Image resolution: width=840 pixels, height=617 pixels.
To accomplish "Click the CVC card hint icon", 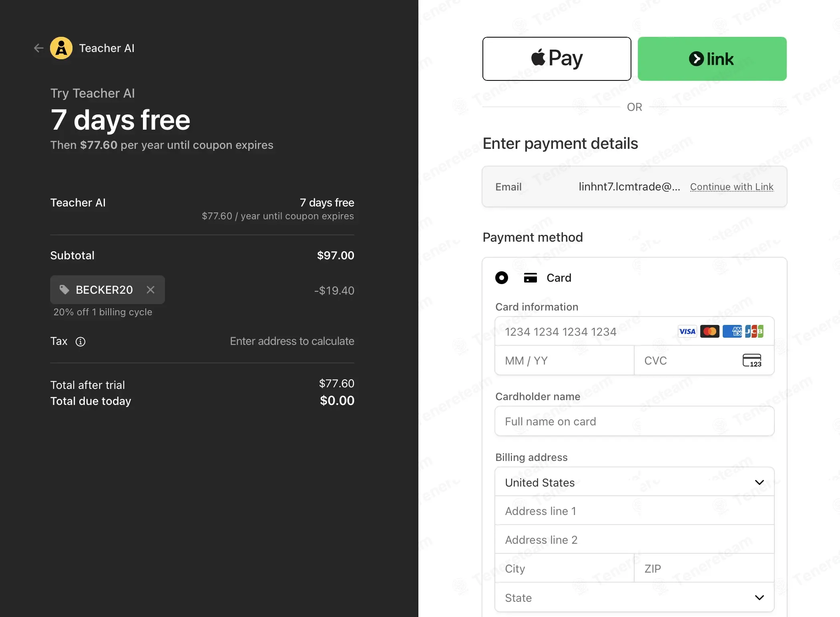I will [x=752, y=360].
